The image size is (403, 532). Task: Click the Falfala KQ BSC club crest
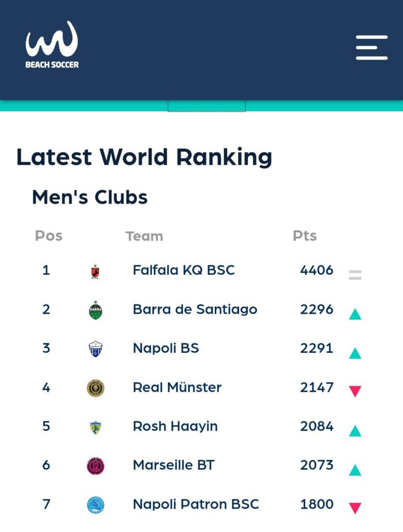tap(95, 271)
